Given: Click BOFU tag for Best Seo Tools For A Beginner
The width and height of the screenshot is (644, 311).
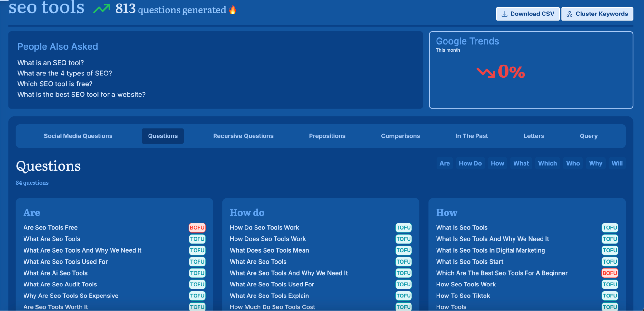Looking at the screenshot, I should tap(610, 273).
